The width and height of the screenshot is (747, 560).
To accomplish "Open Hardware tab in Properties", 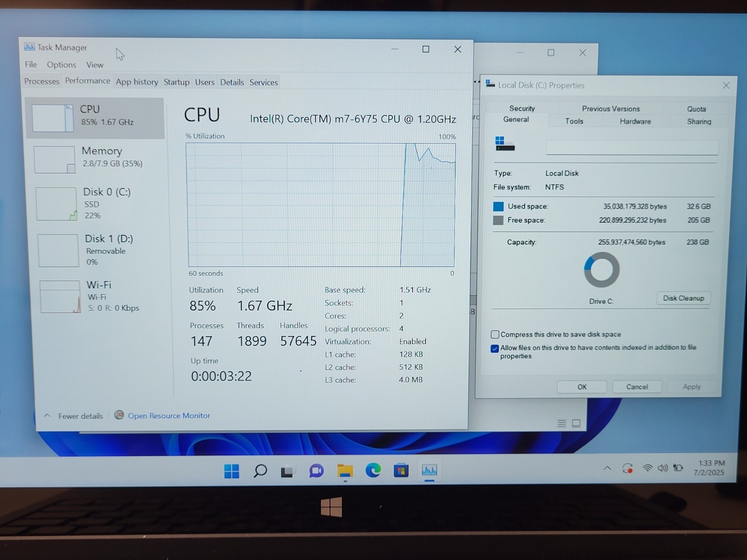I will pos(635,121).
